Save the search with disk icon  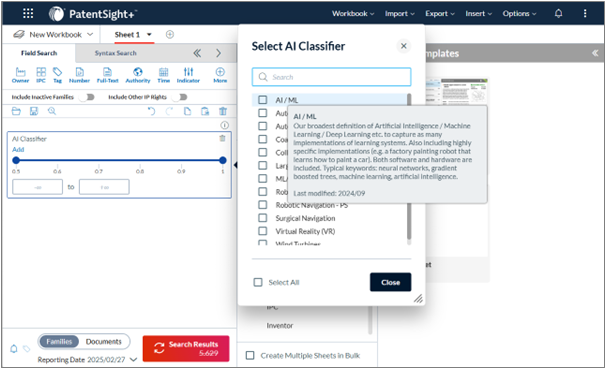[34, 111]
